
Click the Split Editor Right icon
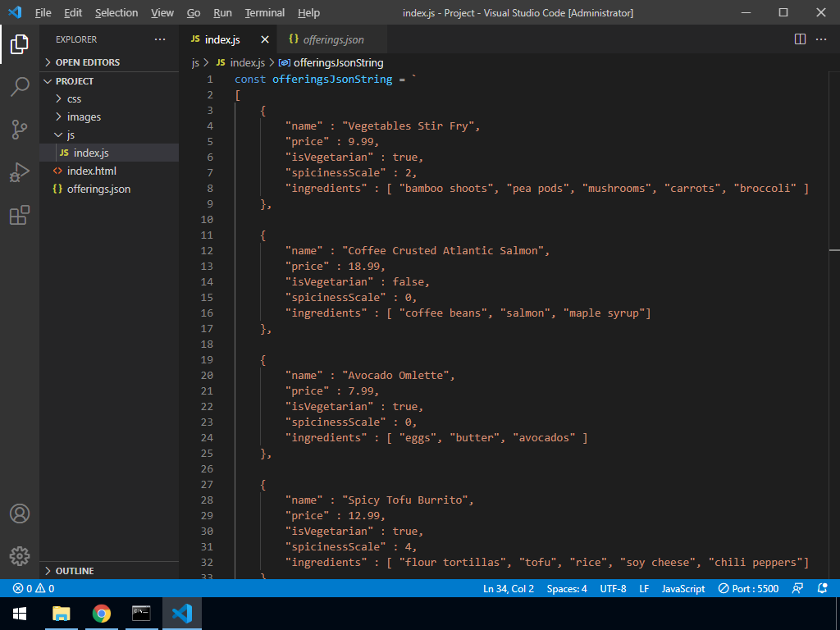pos(800,39)
